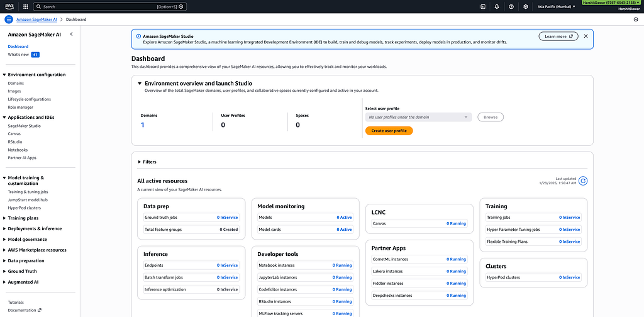644x317 pixels.
Task: Open Training & tuning jobs
Action: pyautogui.click(x=28, y=192)
